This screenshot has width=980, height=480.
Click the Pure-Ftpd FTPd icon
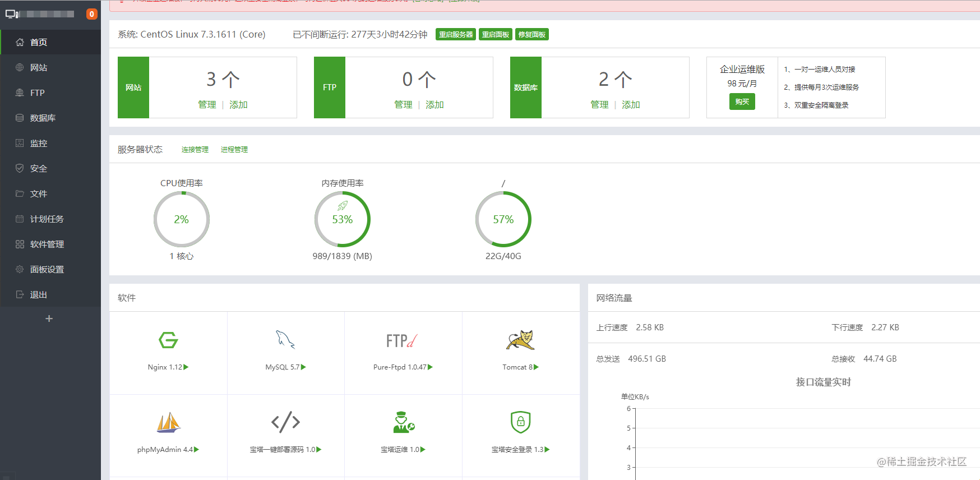tap(402, 340)
